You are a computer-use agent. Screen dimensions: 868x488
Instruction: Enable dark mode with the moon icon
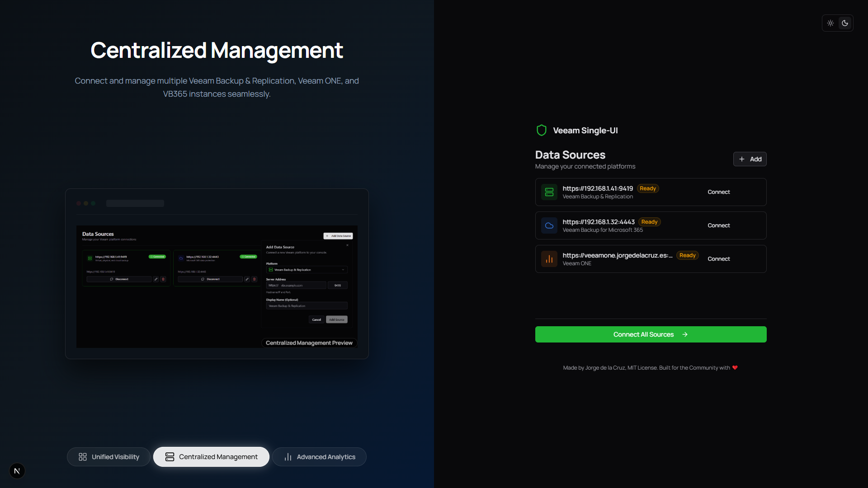click(844, 23)
